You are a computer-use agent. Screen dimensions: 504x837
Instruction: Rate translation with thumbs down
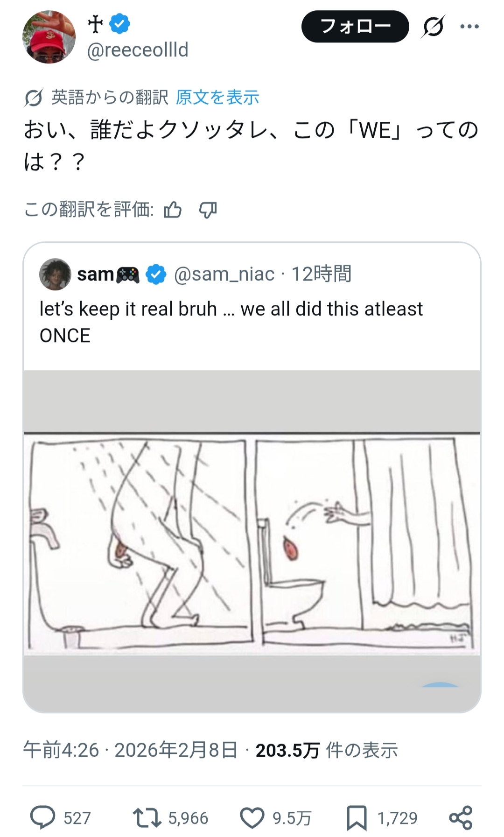(x=208, y=210)
